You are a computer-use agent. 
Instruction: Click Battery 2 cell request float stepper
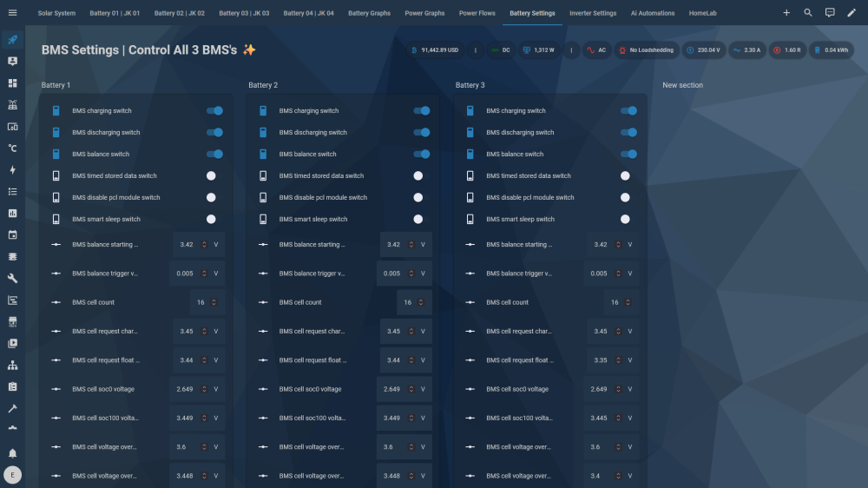tap(411, 360)
